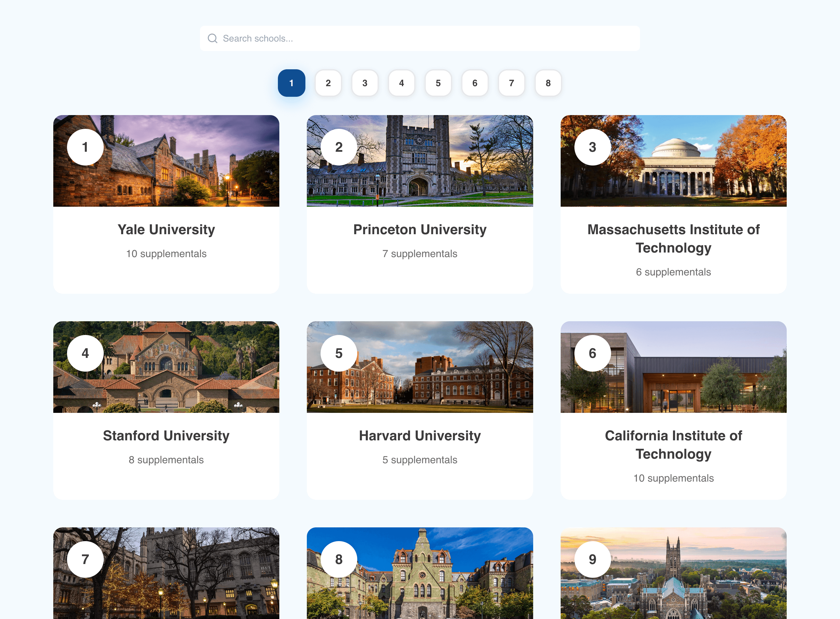Open the Yale University campus photo

click(166, 161)
